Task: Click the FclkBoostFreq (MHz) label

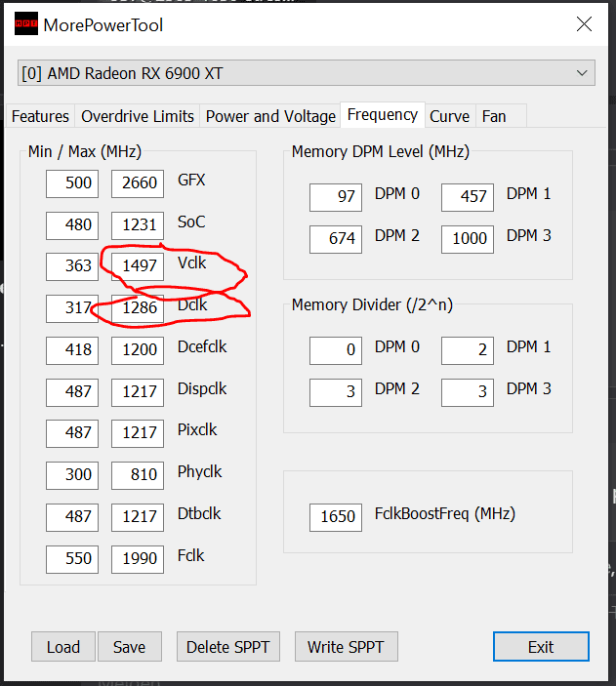Action: 445,513
